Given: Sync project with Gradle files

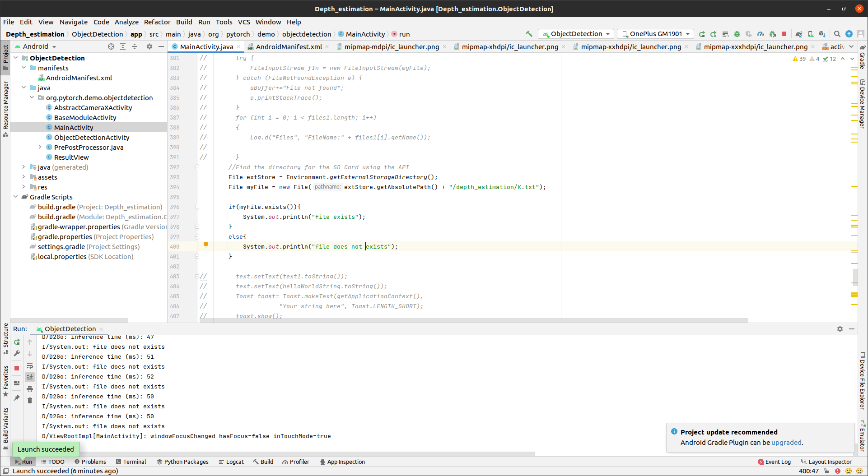Looking at the screenshot, I should click(799, 34).
